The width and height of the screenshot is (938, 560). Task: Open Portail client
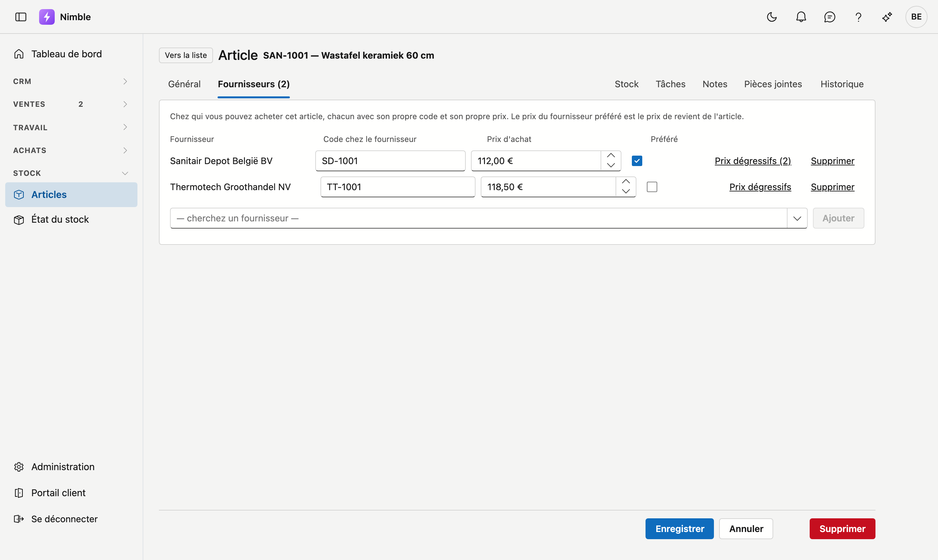(x=71, y=493)
